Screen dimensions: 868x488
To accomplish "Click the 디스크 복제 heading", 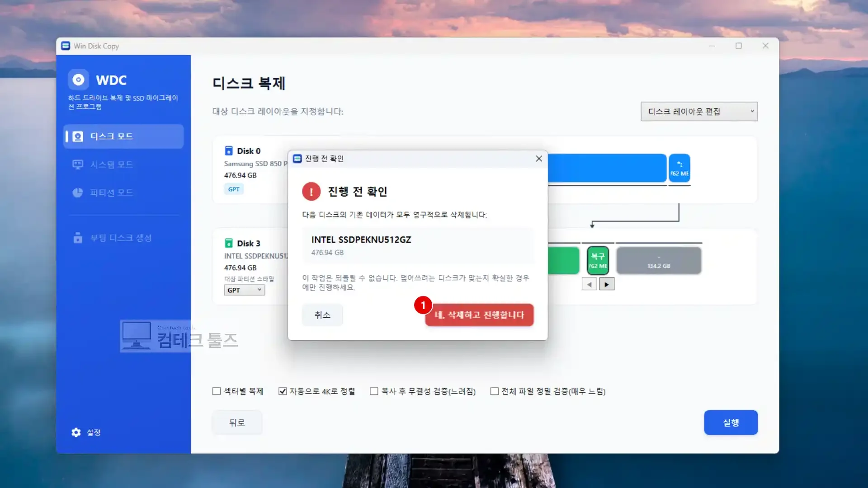I will click(249, 83).
